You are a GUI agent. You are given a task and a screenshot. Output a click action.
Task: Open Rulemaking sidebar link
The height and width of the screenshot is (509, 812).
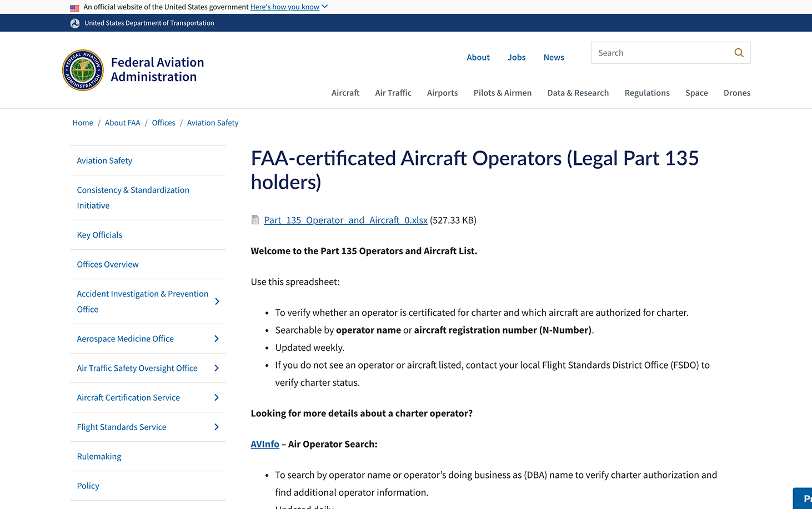click(x=99, y=456)
